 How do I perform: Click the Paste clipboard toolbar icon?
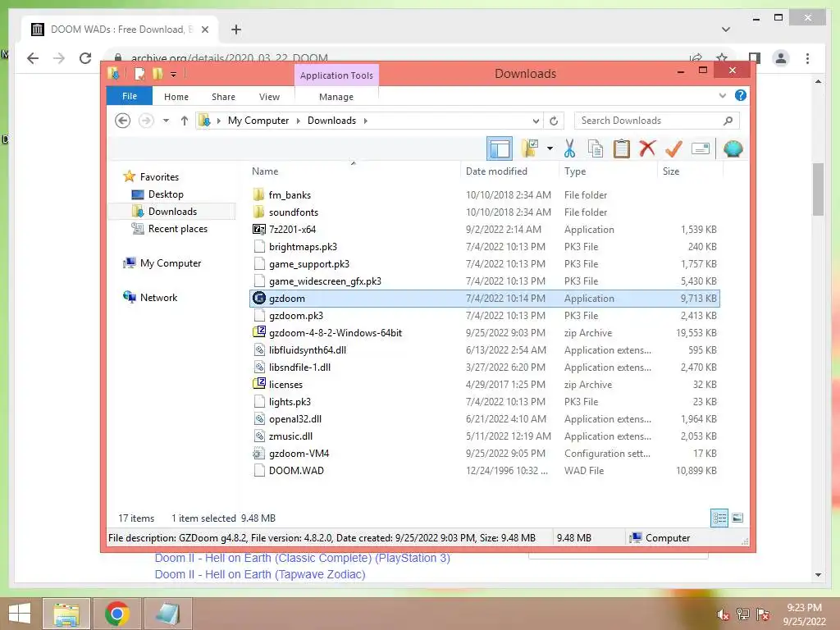pos(622,148)
